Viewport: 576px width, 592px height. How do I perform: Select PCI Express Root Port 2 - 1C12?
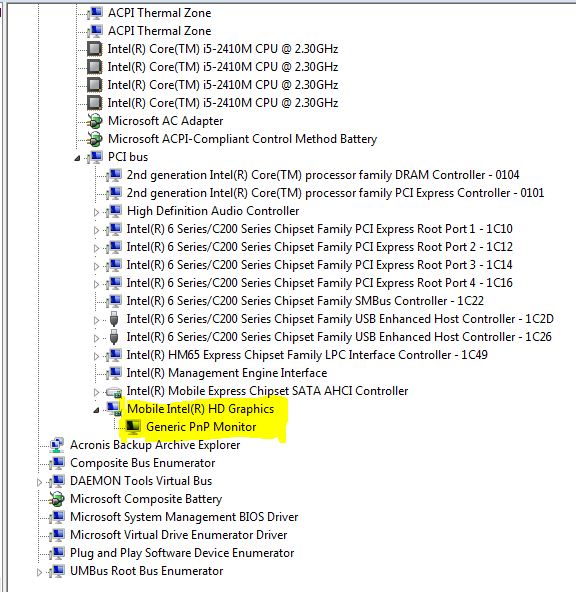[320, 247]
